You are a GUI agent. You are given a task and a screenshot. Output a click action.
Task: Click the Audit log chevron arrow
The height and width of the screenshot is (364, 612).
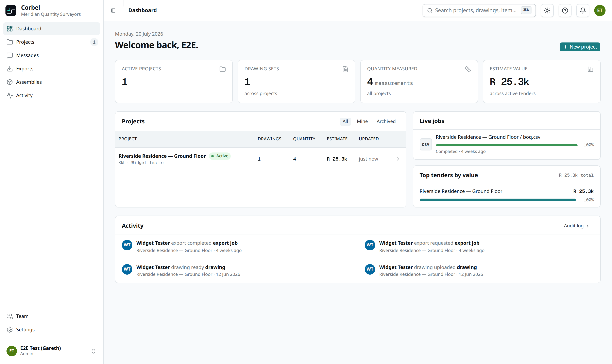click(588, 226)
